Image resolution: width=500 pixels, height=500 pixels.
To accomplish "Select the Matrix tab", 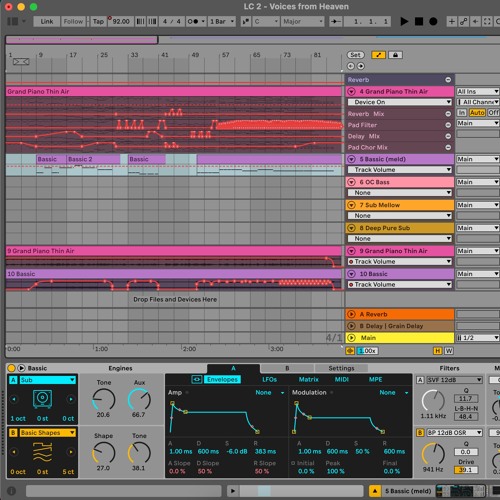I will [x=309, y=379].
